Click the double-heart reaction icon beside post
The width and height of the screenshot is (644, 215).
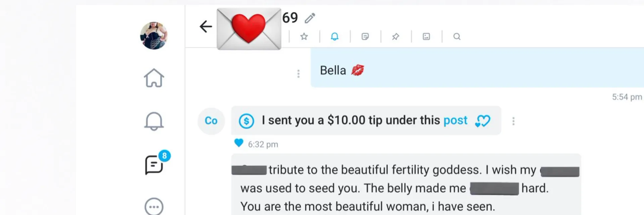(482, 121)
